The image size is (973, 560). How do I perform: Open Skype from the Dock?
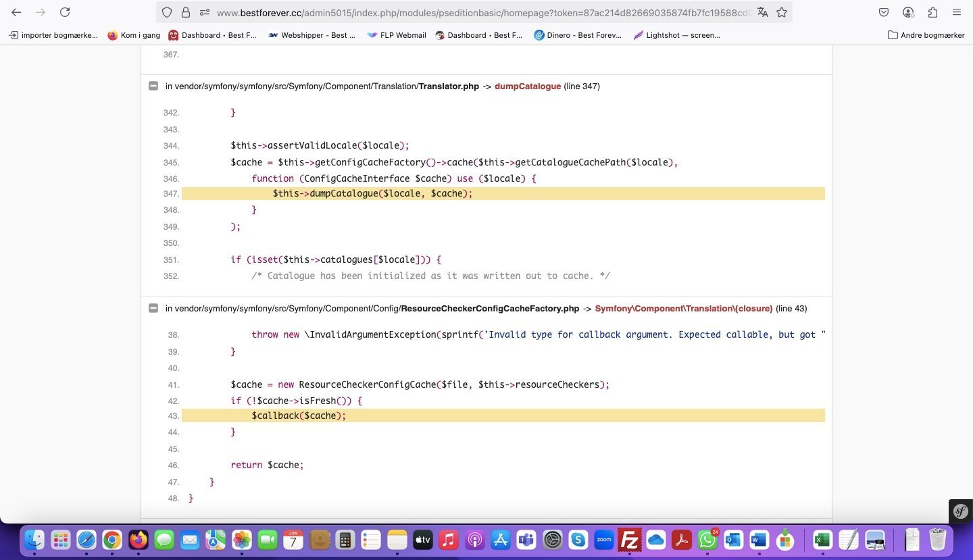578,540
